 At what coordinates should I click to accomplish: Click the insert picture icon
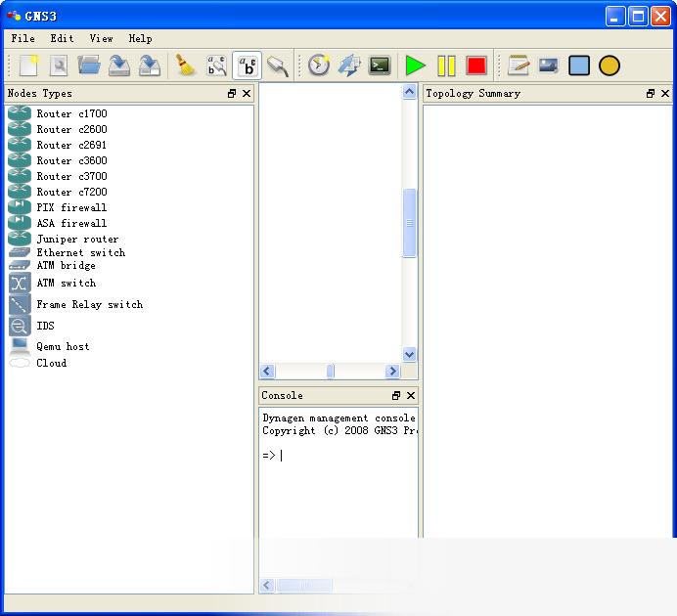(x=548, y=66)
